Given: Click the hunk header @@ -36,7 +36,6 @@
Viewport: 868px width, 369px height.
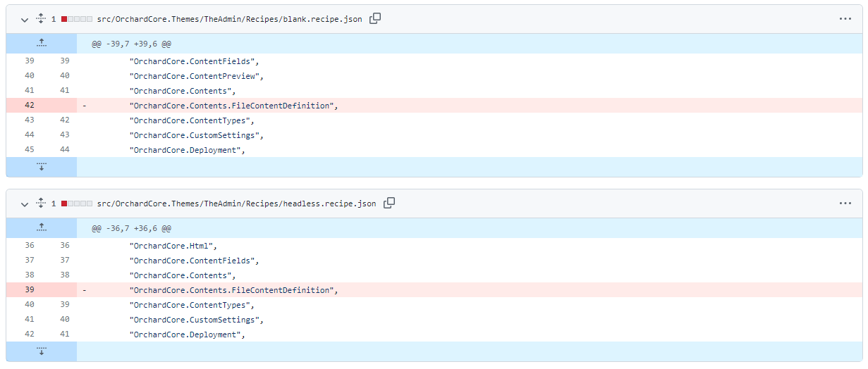Looking at the screenshot, I should [131, 228].
